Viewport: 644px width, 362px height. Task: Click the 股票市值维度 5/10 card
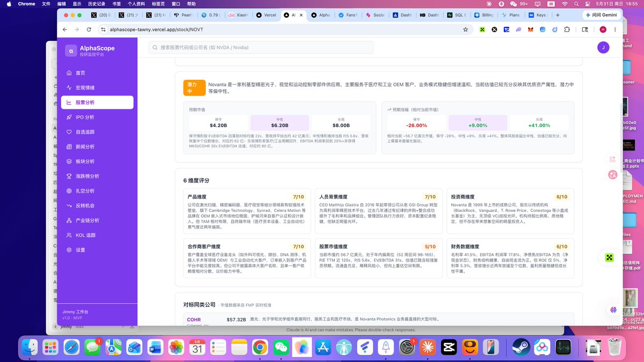(x=378, y=258)
